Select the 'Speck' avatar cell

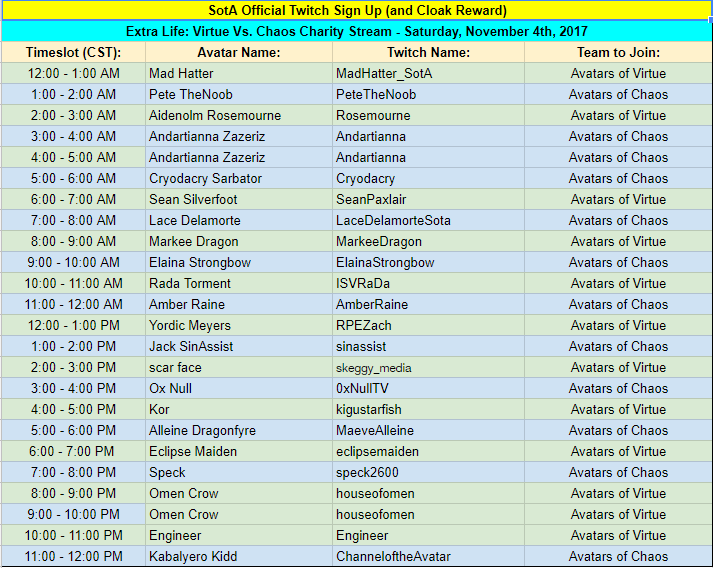[239, 472]
